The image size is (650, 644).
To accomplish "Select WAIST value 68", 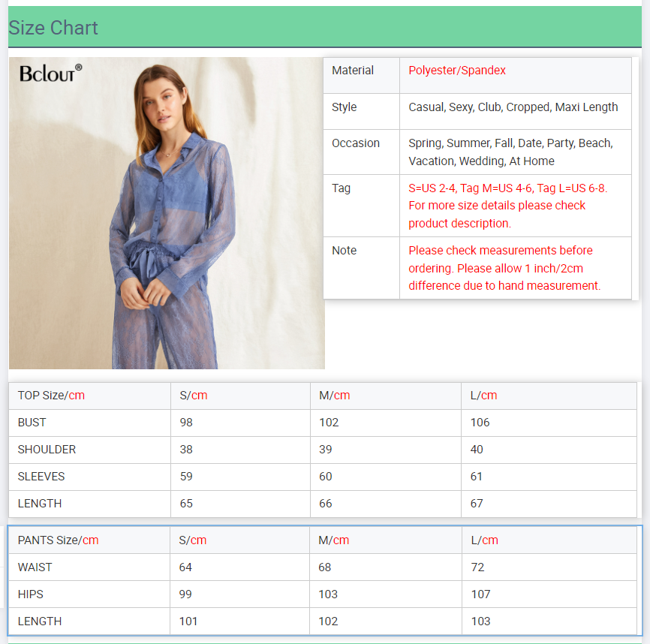I will (x=324, y=567).
